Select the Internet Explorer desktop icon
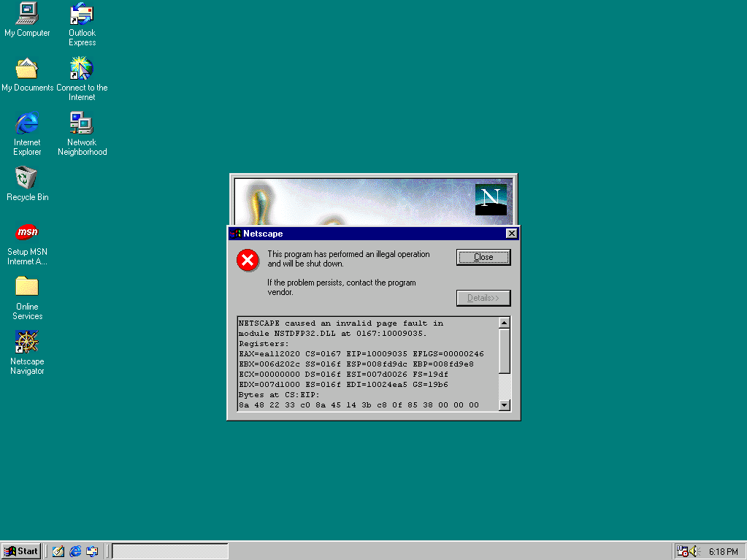Screen dimensions: 747x560 tap(27, 134)
